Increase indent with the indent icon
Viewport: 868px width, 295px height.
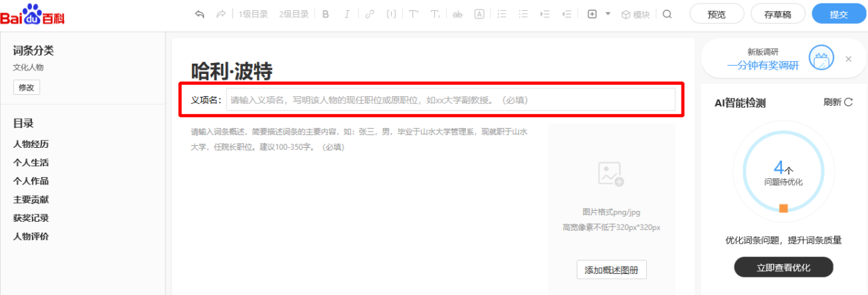[x=545, y=14]
